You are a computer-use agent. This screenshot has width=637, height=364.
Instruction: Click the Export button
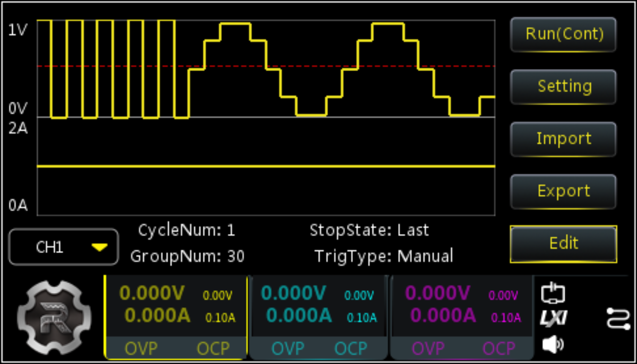tap(563, 191)
